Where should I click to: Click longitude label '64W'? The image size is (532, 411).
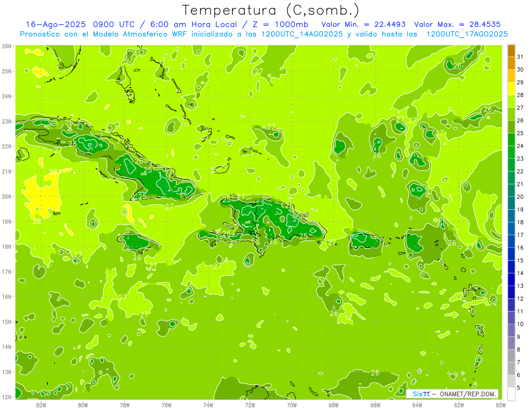pos(417,405)
